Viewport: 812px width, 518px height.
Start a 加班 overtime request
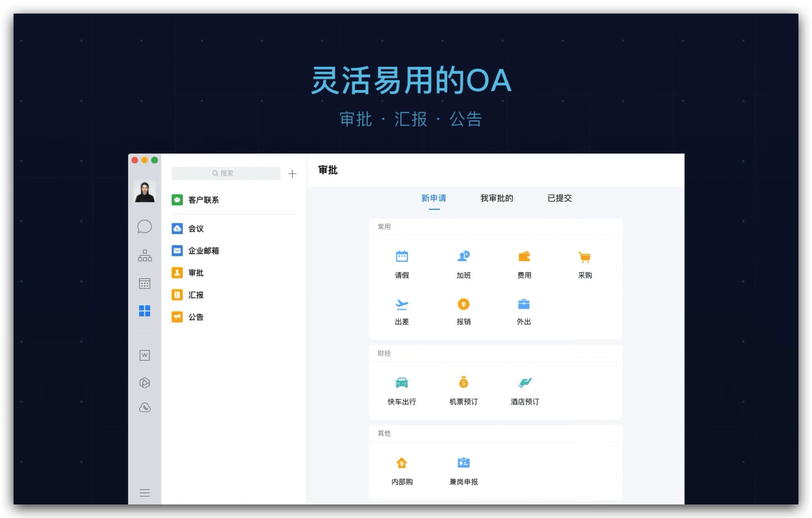pos(463,265)
